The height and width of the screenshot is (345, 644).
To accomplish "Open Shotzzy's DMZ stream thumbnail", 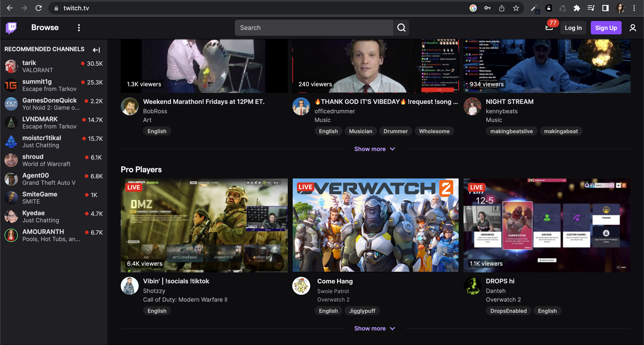I will [204, 225].
